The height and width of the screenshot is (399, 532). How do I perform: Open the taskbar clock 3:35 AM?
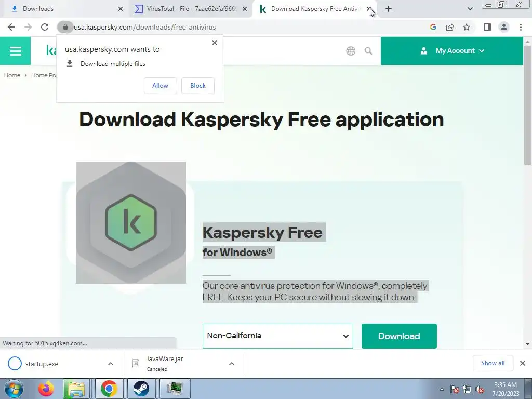point(506,389)
